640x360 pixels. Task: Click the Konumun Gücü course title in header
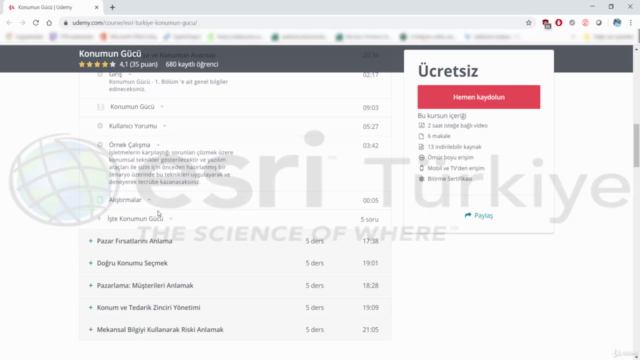coord(110,54)
